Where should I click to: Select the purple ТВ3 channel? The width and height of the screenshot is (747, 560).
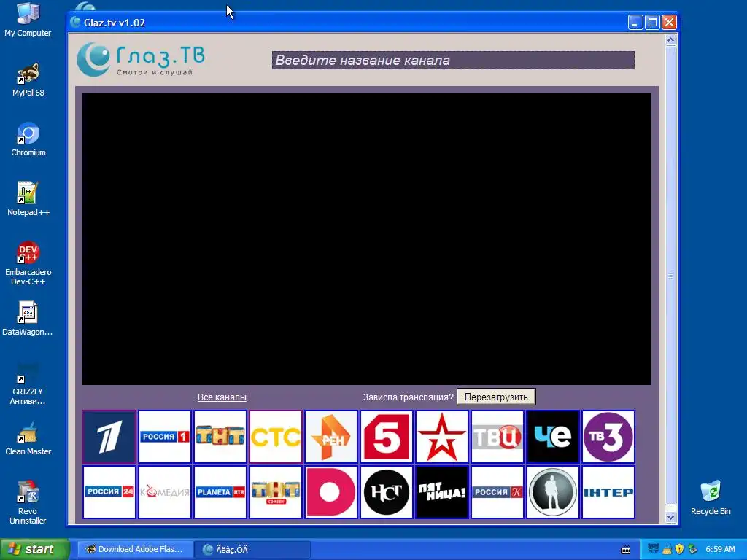pyautogui.click(x=608, y=437)
